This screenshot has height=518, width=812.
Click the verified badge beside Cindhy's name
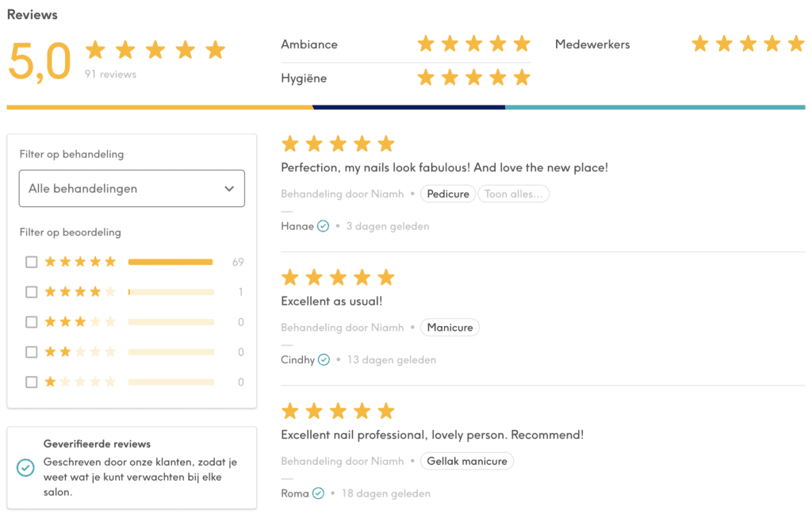click(325, 359)
